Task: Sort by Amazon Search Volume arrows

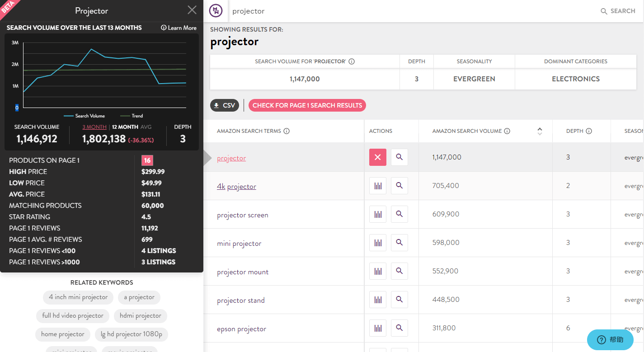Action: click(x=540, y=131)
